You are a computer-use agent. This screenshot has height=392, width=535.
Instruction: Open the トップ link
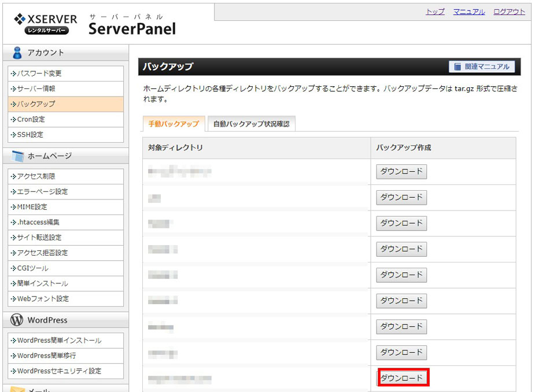[x=435, y=12]
